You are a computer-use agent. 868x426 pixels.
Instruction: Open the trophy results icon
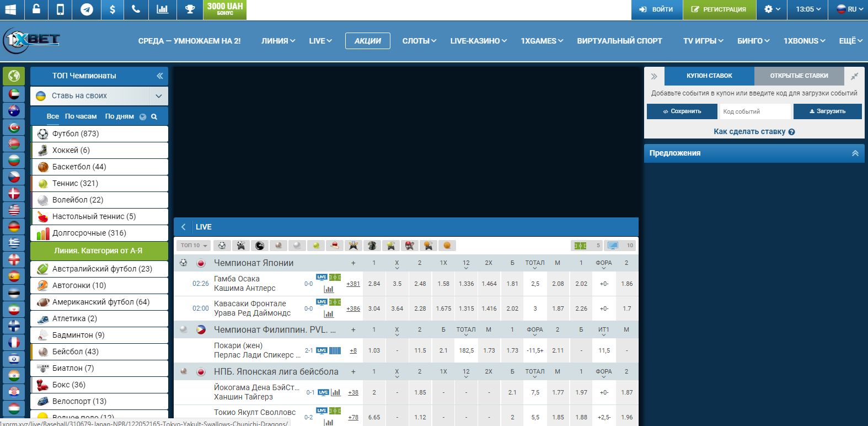(190, 9)
